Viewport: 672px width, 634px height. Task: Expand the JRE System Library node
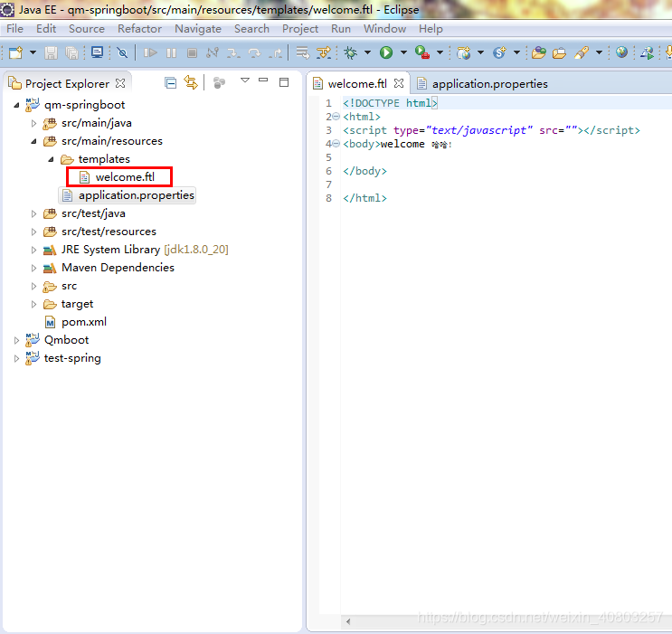(33, 250)
